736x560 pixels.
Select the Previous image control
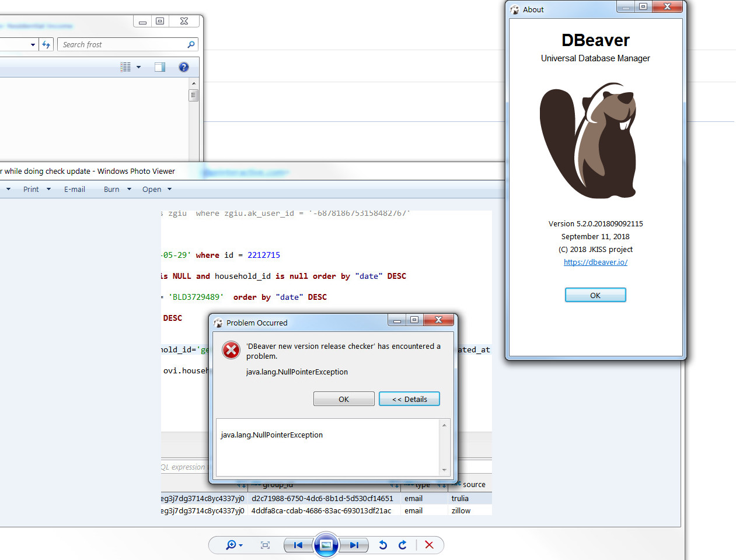point(298,545)
